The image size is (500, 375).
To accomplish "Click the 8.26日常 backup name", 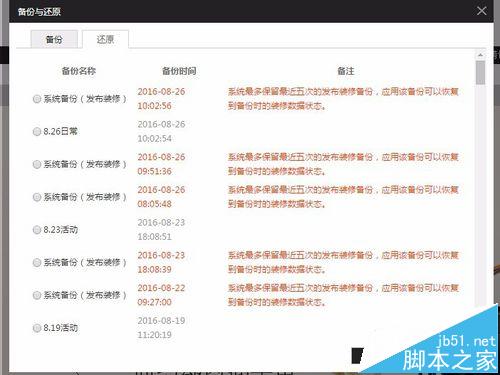I will 60,131.
